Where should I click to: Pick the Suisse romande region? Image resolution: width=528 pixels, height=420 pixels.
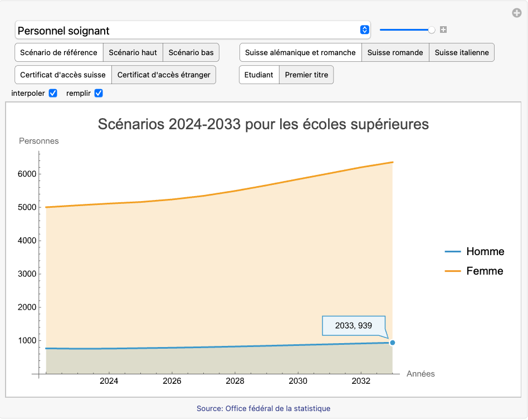[x=395, y=53]
